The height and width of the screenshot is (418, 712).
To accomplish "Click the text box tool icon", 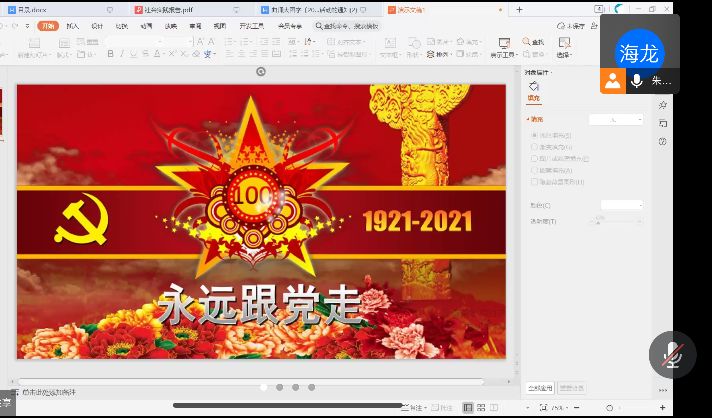I will (x=390, y=43).
